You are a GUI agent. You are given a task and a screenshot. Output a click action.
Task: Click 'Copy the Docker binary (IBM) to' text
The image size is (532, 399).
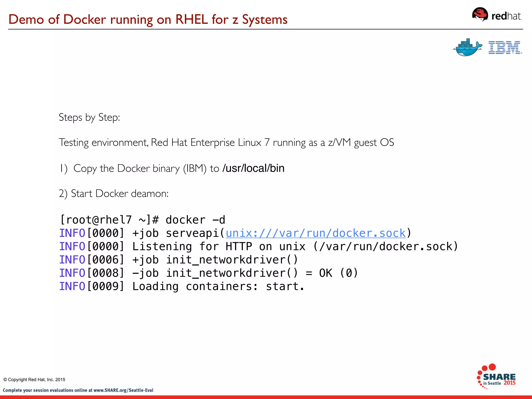(x=147, y=169)
